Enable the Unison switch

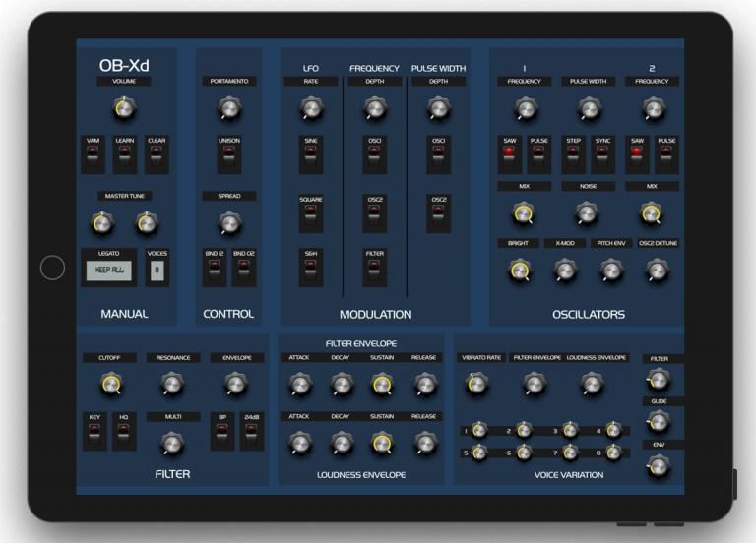pos(229,154)
